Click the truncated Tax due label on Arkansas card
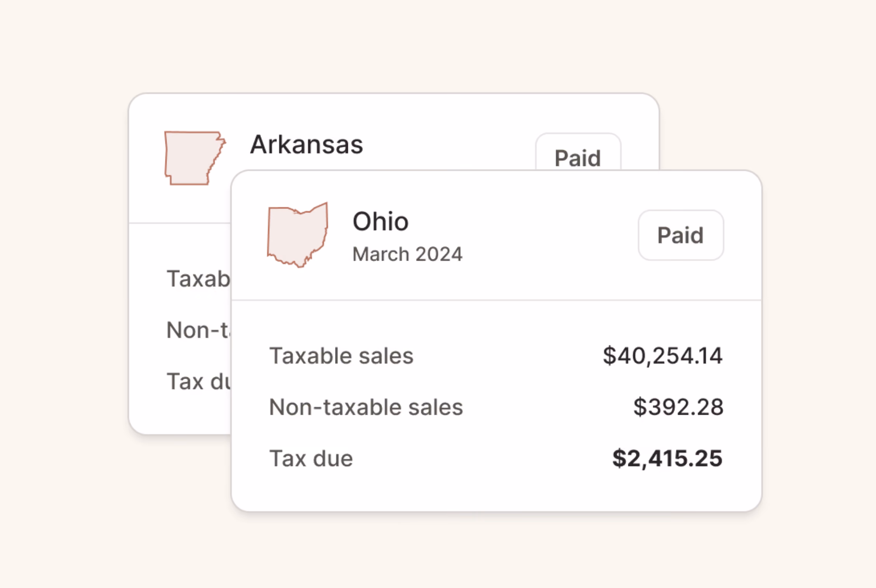The image size is (876, 588). click(x=198, y=381)
